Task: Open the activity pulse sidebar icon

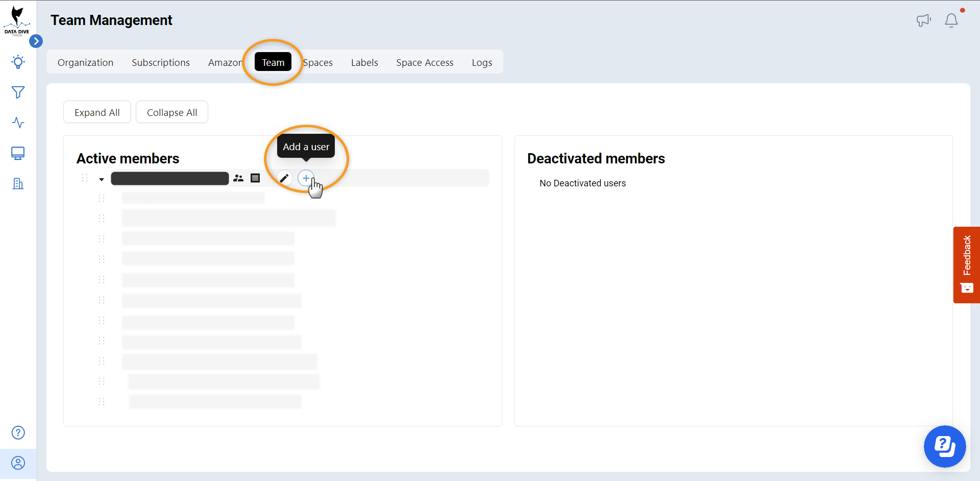Action: [18, 123]
